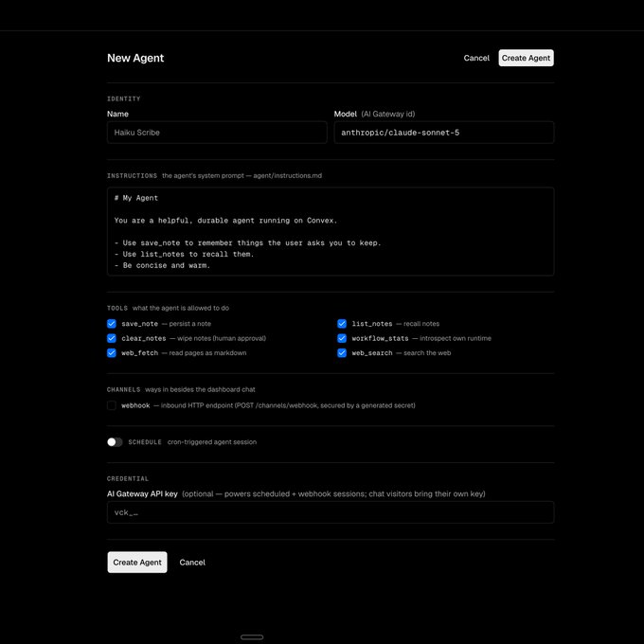644x644 pixels.
Task: Click the 'workflow_stats' tool label
Action: pyautogui.click(x=381, y=338)
